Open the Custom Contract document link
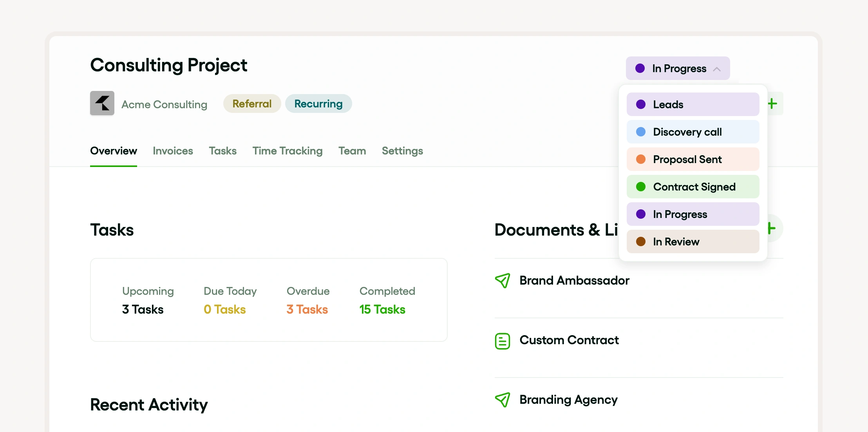The height and width of the screenshot is (432, 868). (569, 340)
